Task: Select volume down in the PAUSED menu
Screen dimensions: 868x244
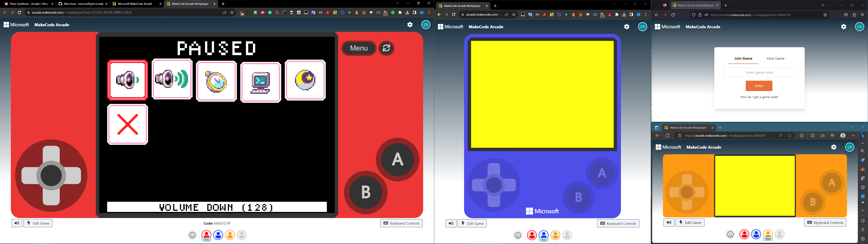Action: coord(128,80)
